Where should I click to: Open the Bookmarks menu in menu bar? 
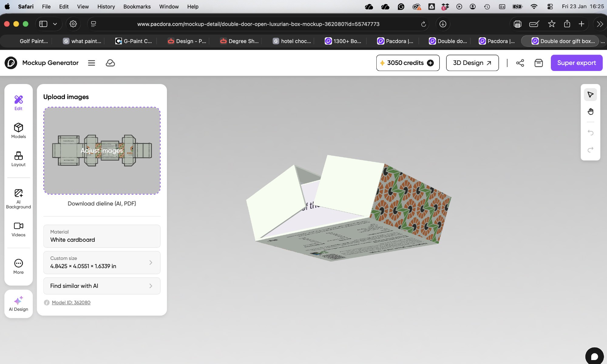point(137,6)
